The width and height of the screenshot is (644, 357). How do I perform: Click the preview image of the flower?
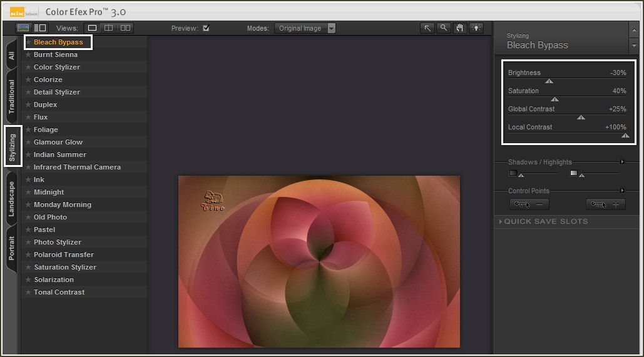coord(319,261)
